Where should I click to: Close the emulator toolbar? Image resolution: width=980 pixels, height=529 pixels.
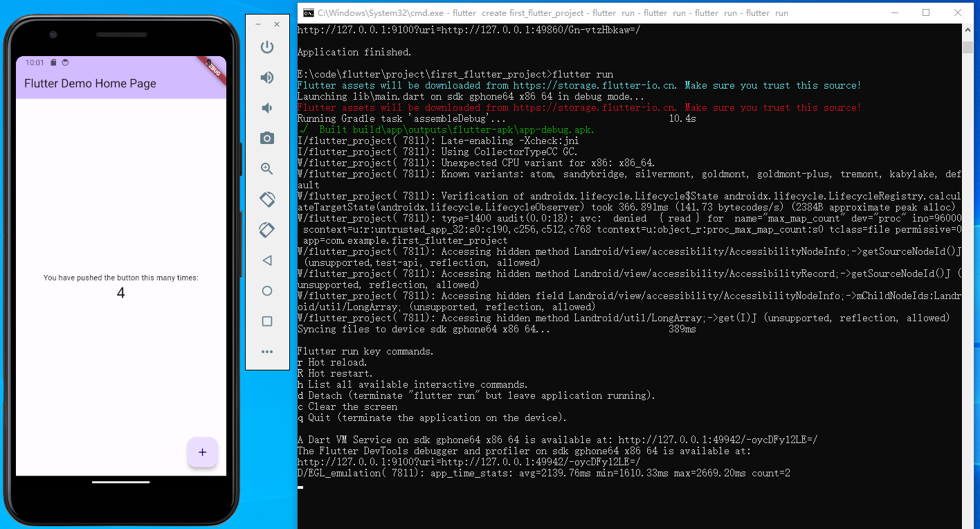point(277,24)
